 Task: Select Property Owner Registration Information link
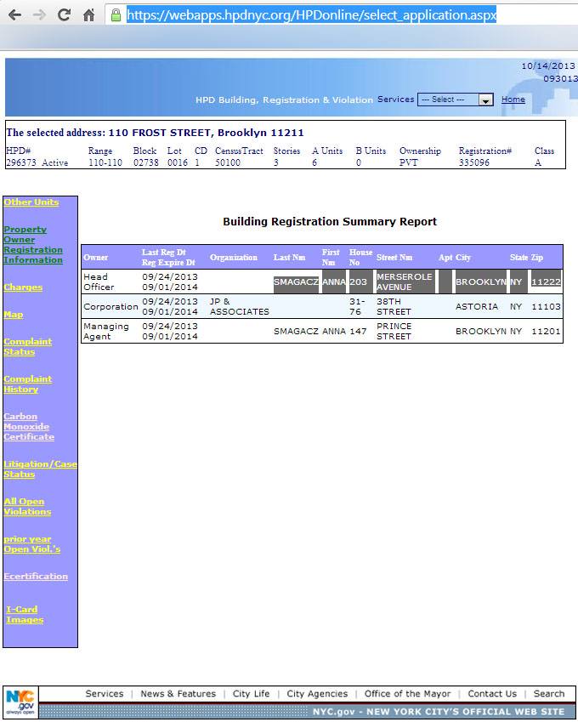click(32, 245)
